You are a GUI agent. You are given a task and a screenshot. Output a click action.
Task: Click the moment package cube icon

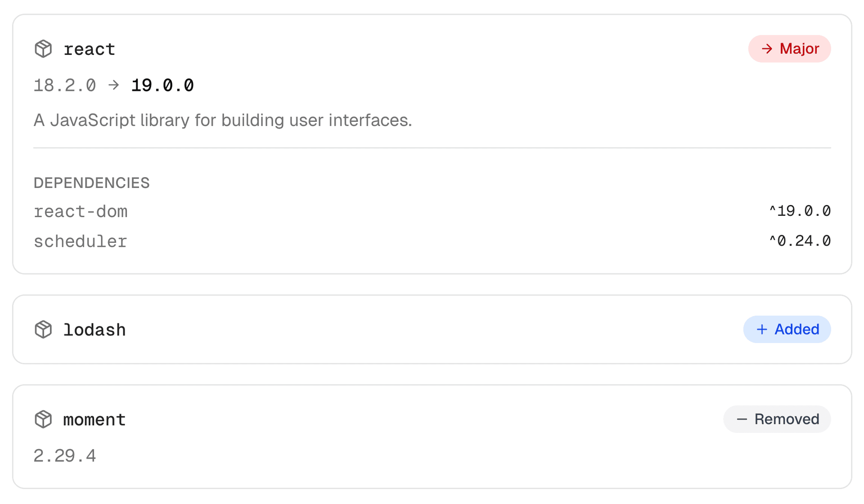[43, 419]
